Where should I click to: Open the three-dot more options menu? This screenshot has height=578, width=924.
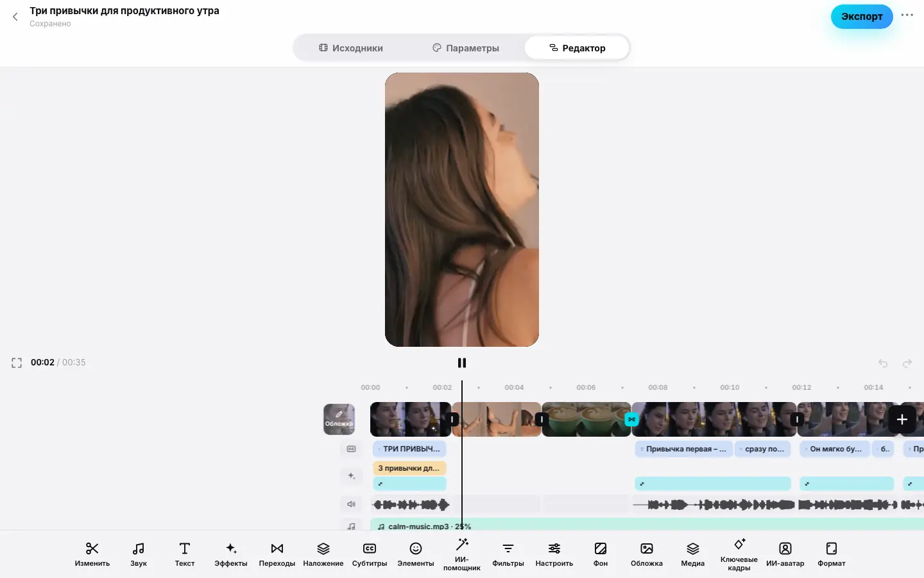pos(907,15)
